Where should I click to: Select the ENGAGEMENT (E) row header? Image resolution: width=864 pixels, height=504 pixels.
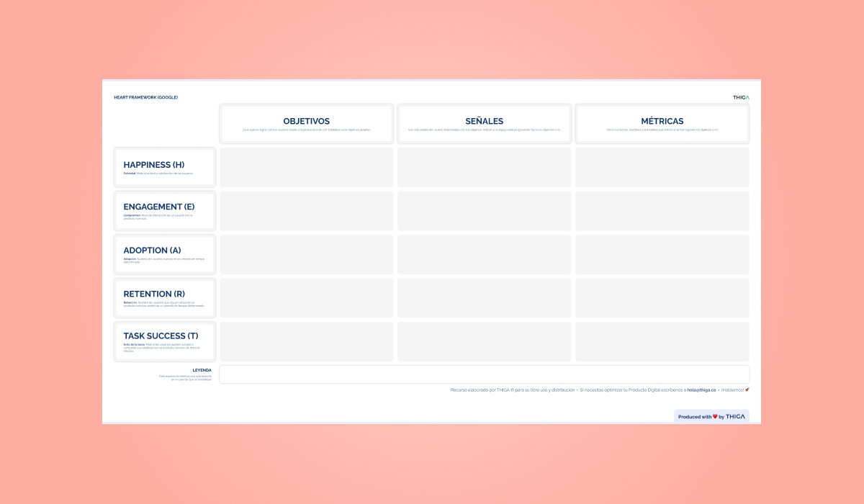pos(165,211)
